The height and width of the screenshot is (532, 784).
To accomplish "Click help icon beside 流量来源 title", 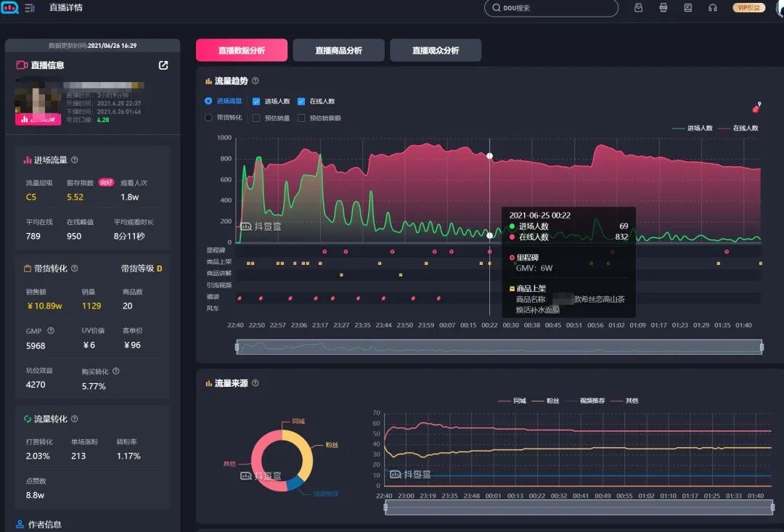I will coord(256,383).
